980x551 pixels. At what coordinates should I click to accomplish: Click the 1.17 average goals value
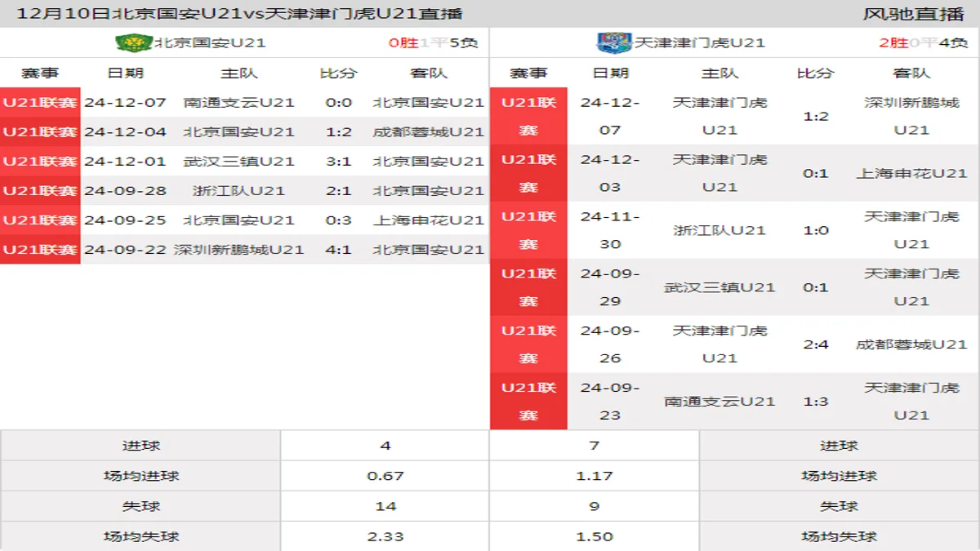594,476
